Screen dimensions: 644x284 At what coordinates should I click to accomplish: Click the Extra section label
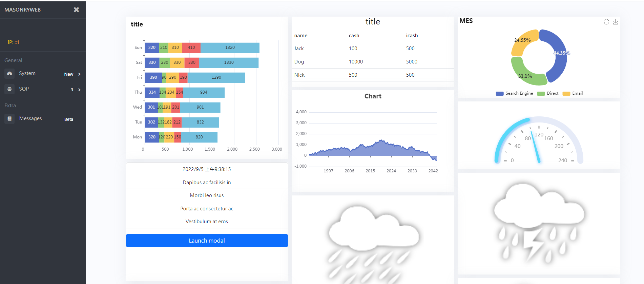pyautogui.click(x=10, y=106)
